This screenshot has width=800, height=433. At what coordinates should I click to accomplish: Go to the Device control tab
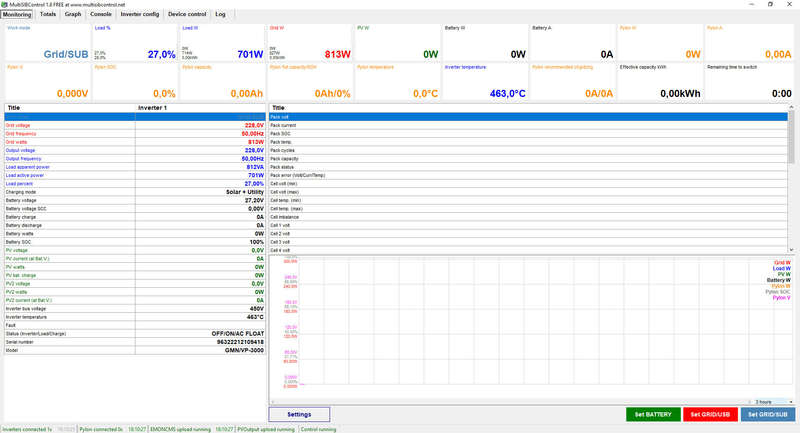point(187,14)
